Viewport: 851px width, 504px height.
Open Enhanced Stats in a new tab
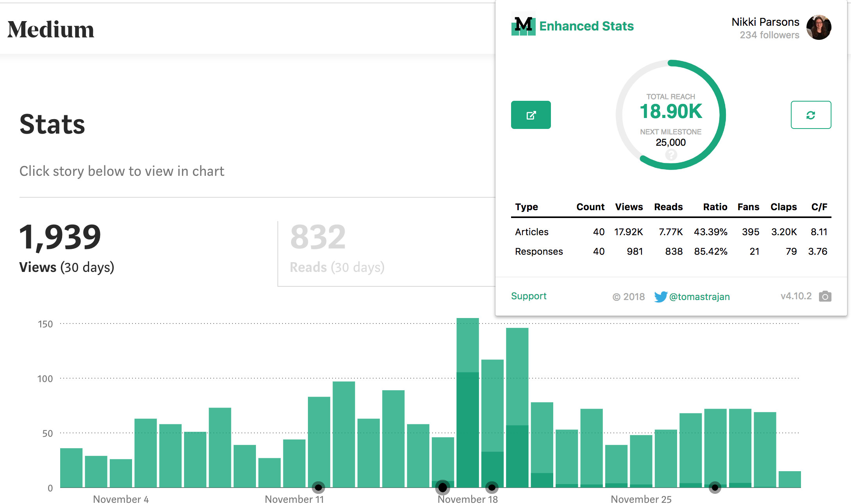coord(531,115)
